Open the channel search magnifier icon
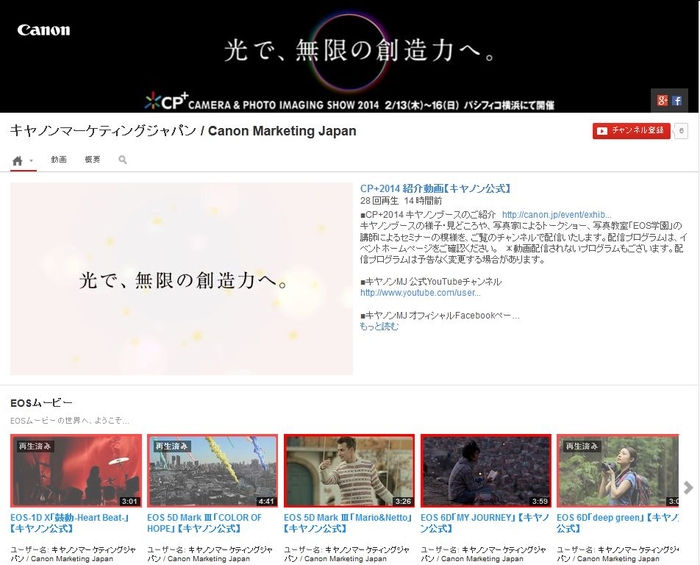The width and height of the screenshot is (700, 565). [x=122, y=159]
